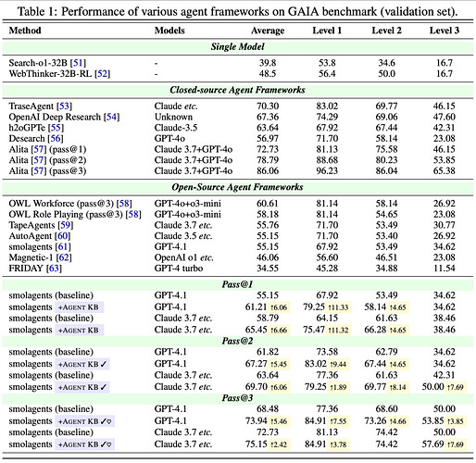The image size is (476, 463).
Task: Select the 65.45 average with ↑6.66 gain
Action: click(x=256, y=330)
